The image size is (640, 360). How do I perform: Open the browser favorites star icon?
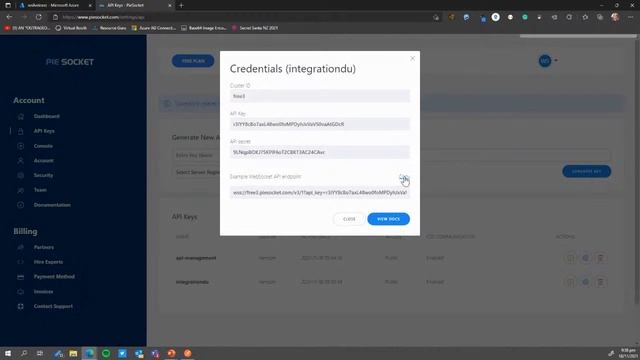[585, 17]
